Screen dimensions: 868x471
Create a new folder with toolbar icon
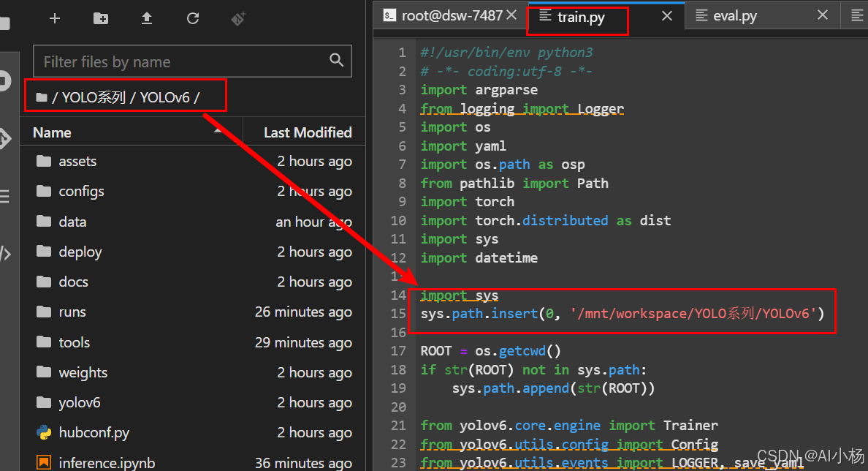(101, 18)
